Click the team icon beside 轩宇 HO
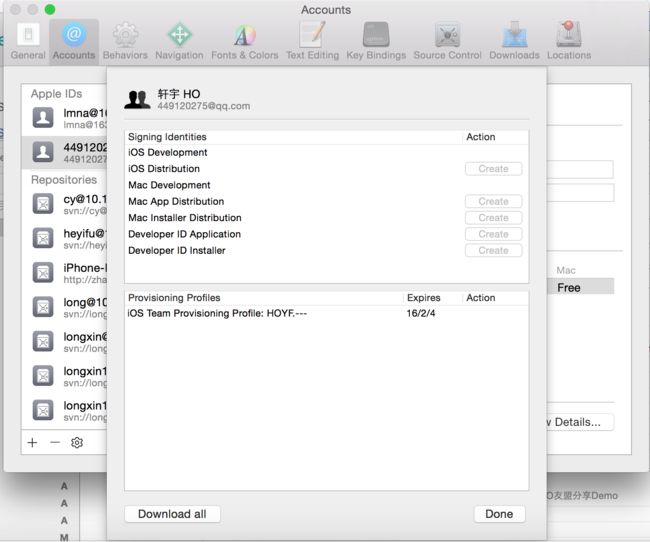Screen dimensions: 650x542 coord(137,100)
